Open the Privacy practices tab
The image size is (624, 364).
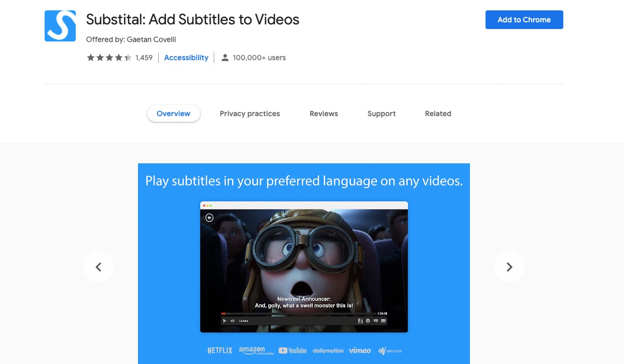[x=249, y=114]
